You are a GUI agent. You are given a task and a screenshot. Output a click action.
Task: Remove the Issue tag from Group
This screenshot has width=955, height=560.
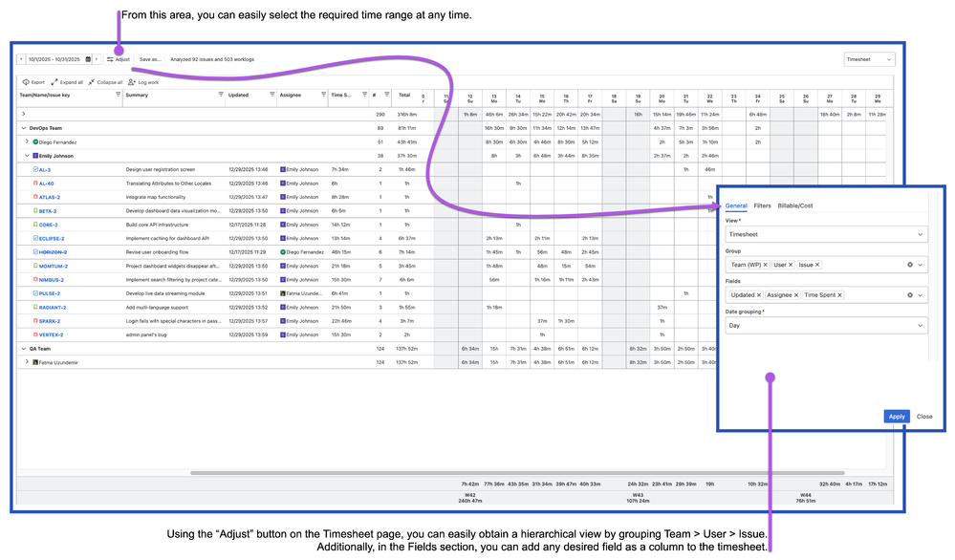(x=817, y=265)
